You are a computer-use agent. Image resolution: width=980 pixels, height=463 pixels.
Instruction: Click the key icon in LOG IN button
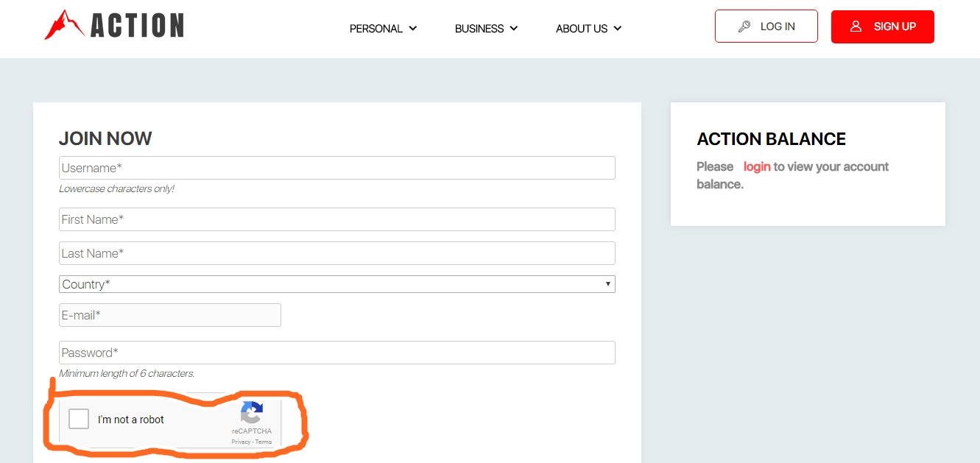coord(744,26)
